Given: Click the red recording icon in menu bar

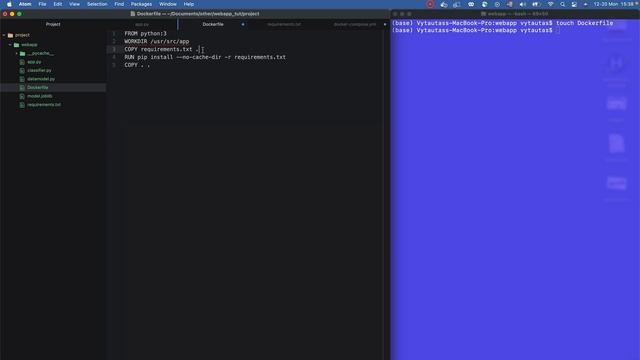Looking at the screenshot, I should coord(430,4).
